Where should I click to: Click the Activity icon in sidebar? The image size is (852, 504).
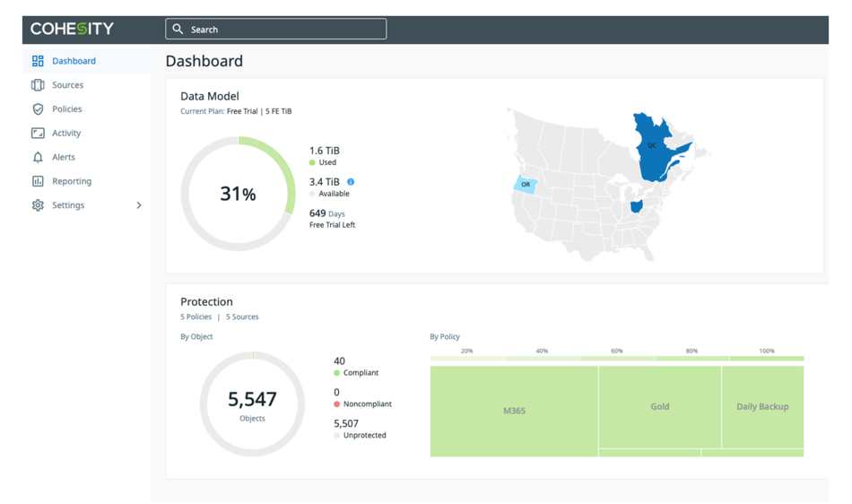pos(38,133)
